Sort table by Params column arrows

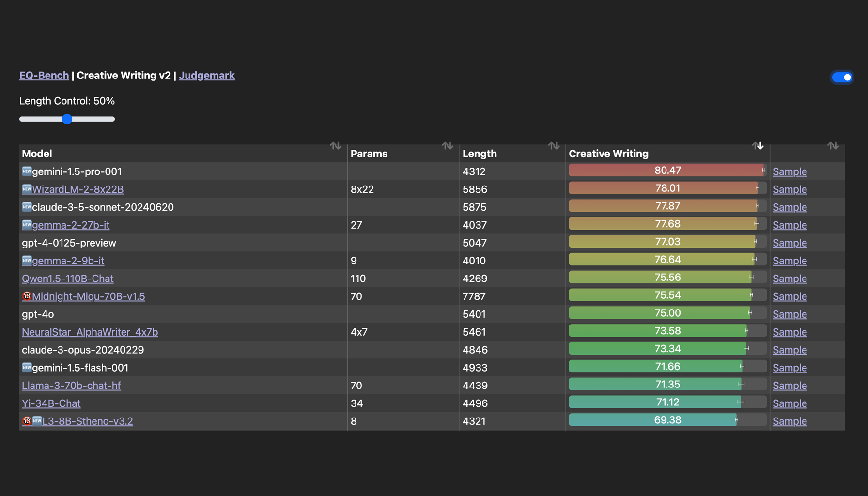click(x=448, y=146)
